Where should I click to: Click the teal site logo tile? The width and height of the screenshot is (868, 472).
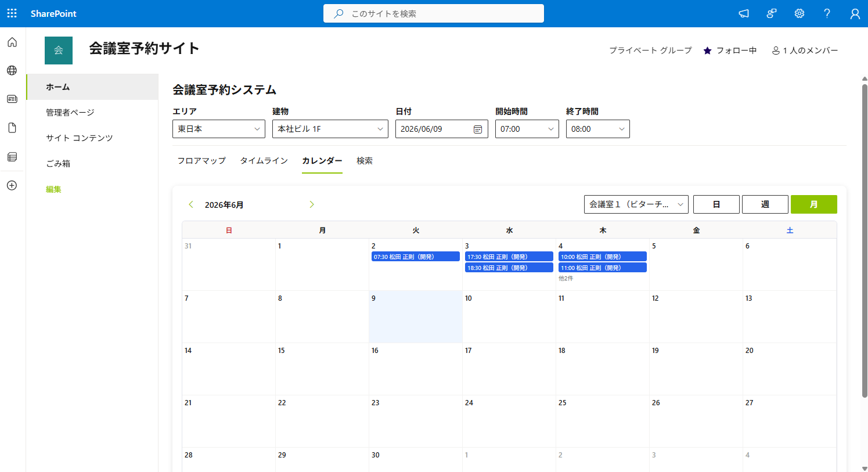[59, 51]
